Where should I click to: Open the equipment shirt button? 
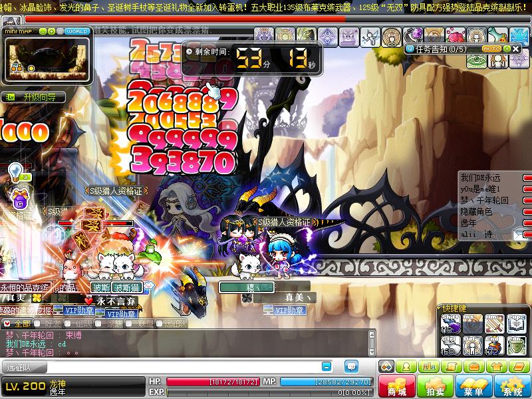(x=496, y=367)
